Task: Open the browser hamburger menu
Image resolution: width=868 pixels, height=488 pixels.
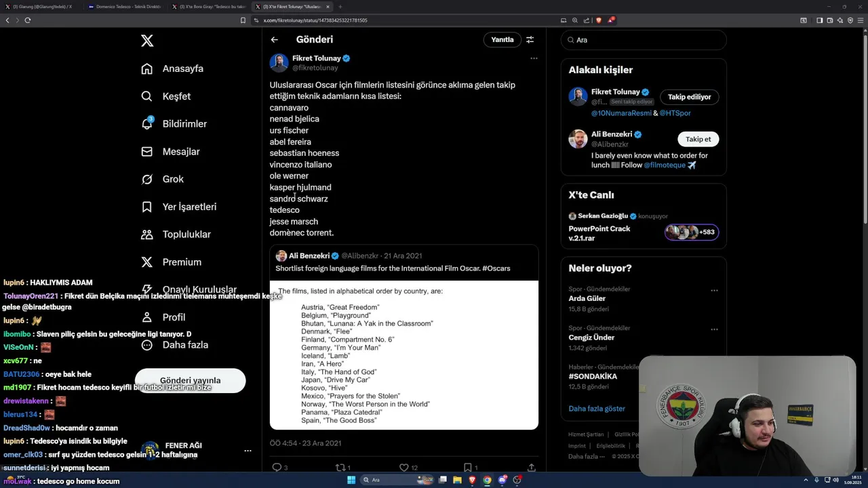Action: [x=861, y=20]
